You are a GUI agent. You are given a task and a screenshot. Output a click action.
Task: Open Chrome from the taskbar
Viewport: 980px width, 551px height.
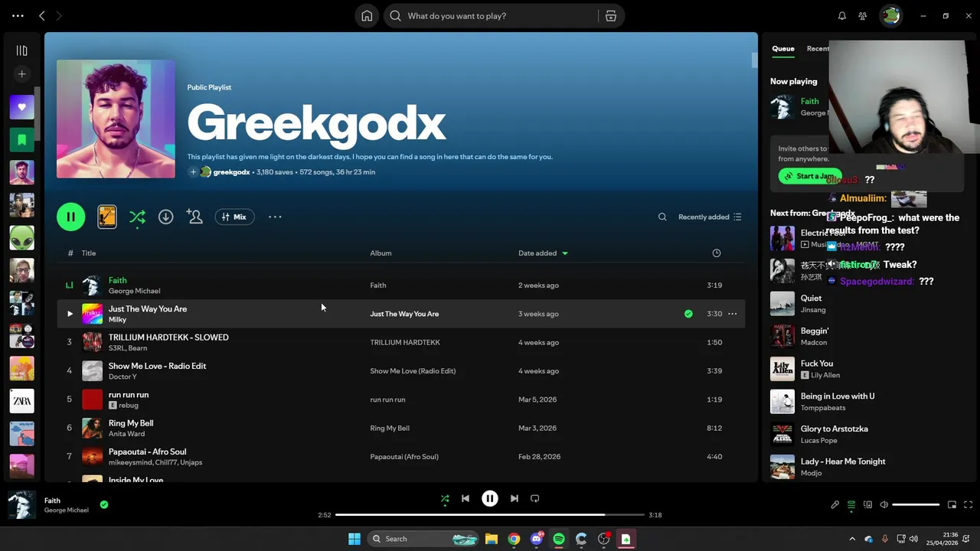click(514, 539)
